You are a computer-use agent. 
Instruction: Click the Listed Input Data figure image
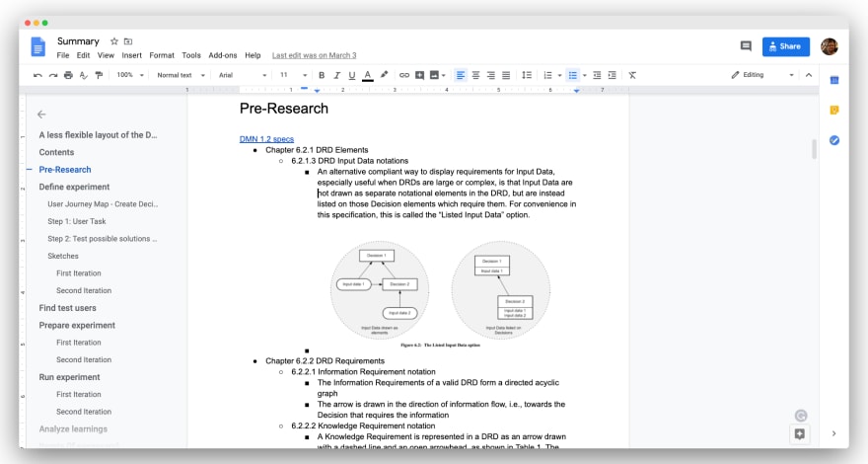pos(440,293)
